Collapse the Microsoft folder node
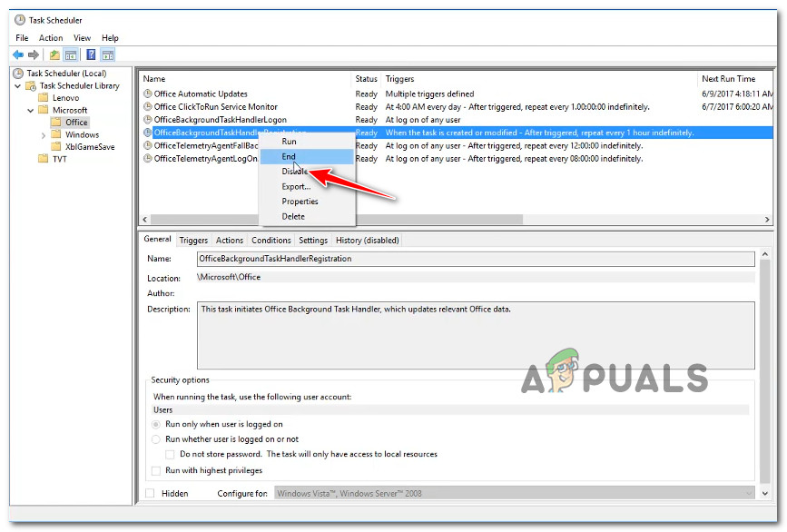Screen dimensions: 787x532 [31, 110]
